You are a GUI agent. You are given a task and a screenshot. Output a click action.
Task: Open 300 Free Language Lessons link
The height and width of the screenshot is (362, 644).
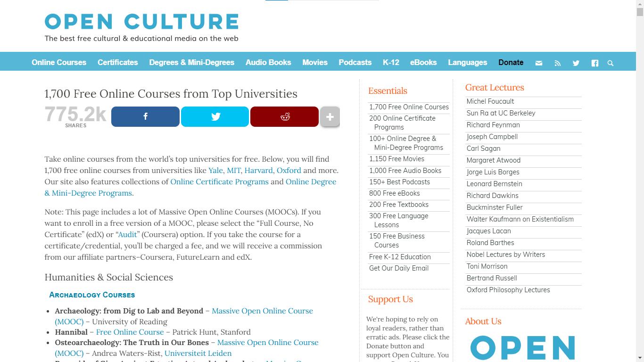398,220
